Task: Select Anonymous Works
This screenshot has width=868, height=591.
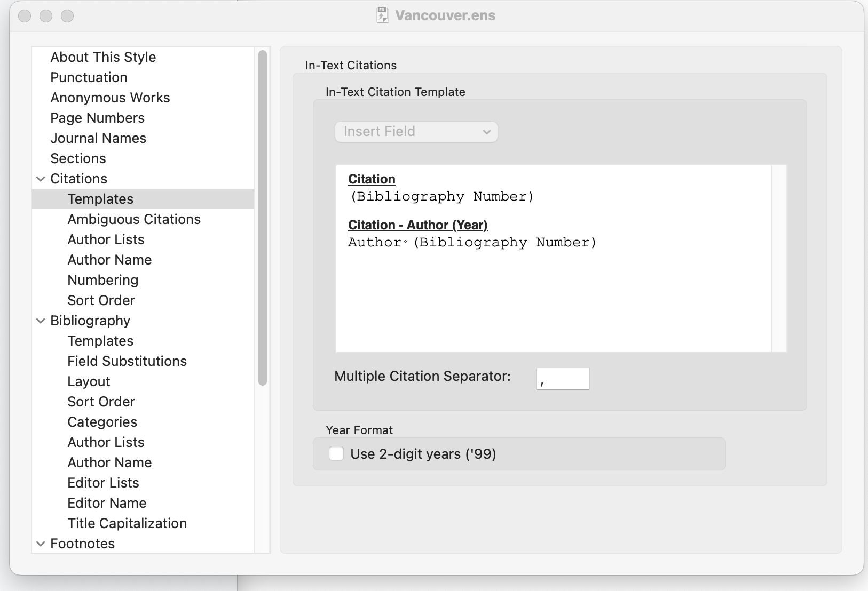Action: coord(110,98)
